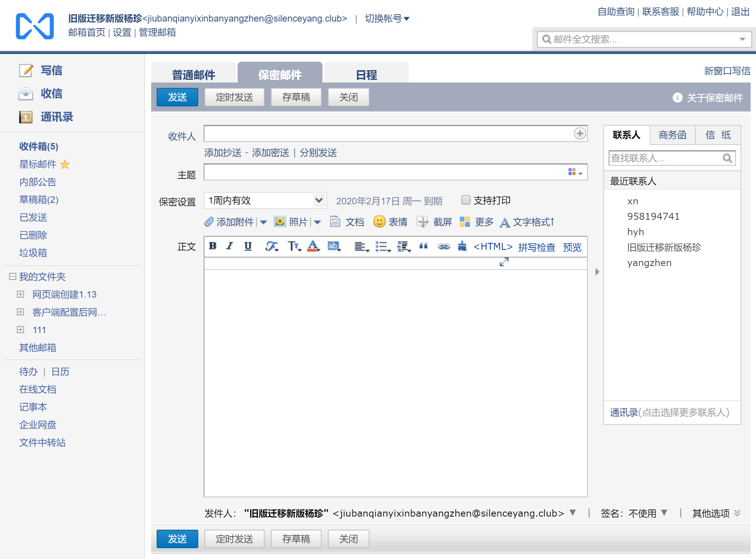The height and width of the screenshot is (559, 756).
Task: Open the indent options icon
Action: coord(404,246)
